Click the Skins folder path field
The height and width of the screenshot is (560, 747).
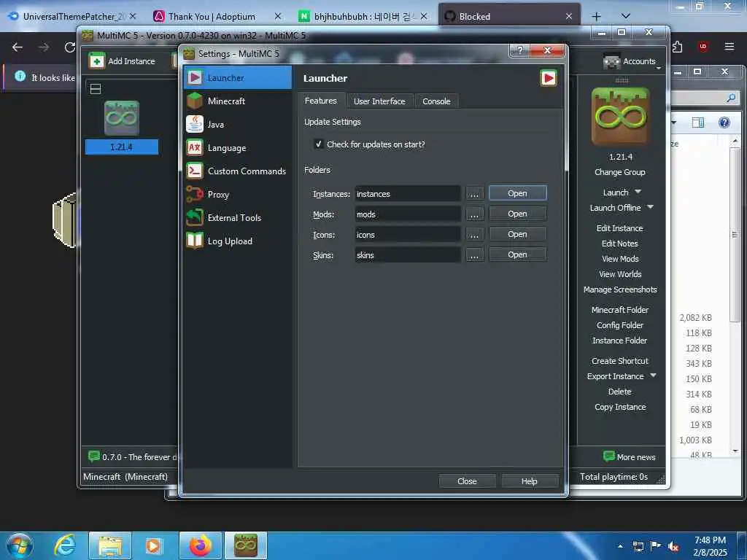(x=407, y=255)
